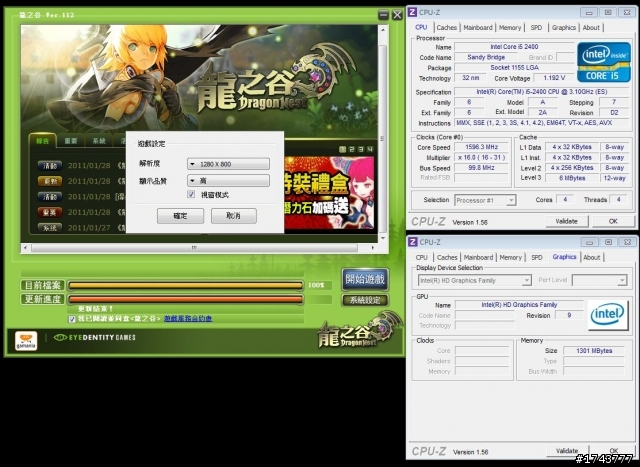This screenshot has width=640, height=467.
Task: Open Memory tab in upper CPU-Z window
Action: pos(510,28)
